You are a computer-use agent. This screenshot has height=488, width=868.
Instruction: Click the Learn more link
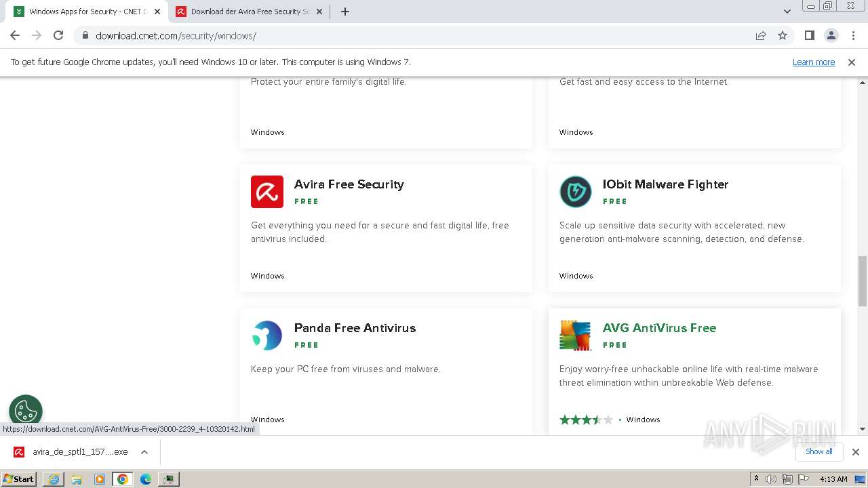pos(814,62)
